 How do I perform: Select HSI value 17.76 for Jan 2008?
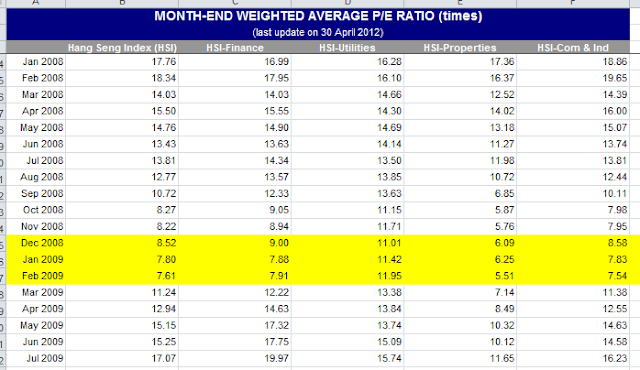tap(122, 62)
